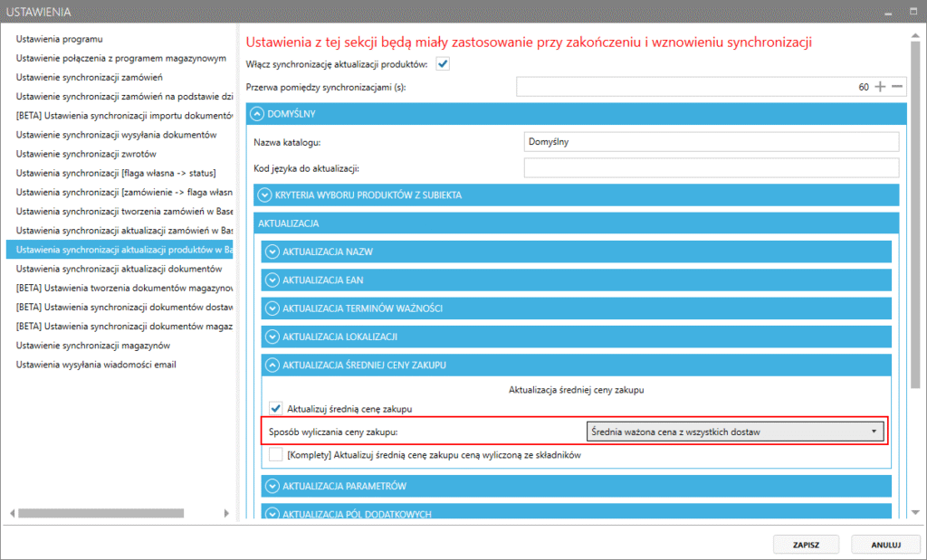927x560 pixels.
Task: Collapse the DOMYŚLNY section chevron icon
Action: point(258,114)
